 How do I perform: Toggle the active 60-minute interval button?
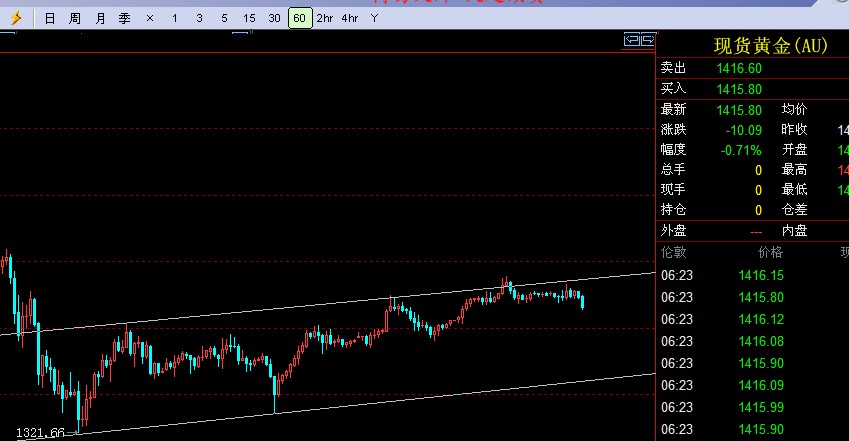click(x=300, y=18)
